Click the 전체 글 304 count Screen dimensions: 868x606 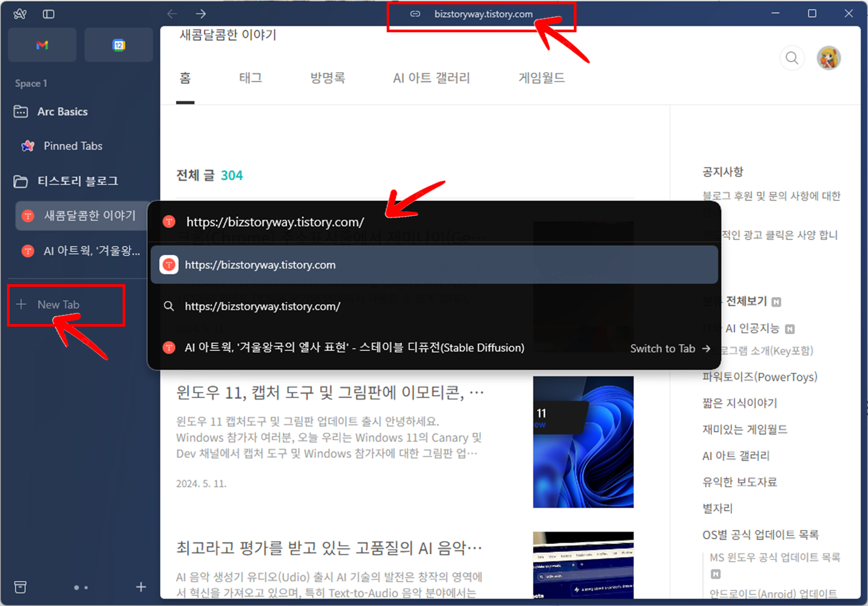(x=210, y=175)
